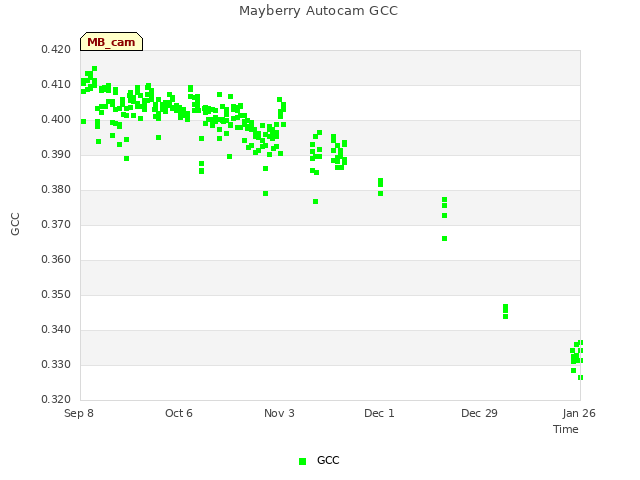The height and width of the screenshot is (480, 640).
Task: Select the 0.390 y-axis tick label
Action: click(x=56, y=154)
